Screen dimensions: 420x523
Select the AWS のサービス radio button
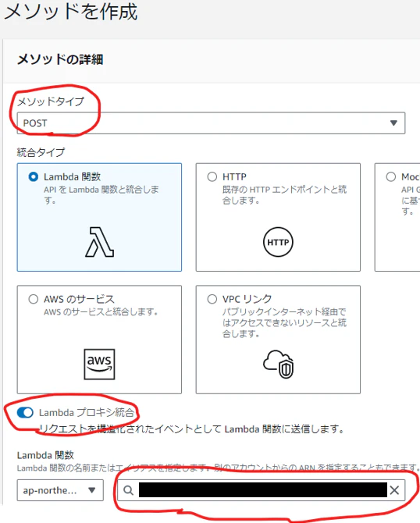click(x=34, y=299)
